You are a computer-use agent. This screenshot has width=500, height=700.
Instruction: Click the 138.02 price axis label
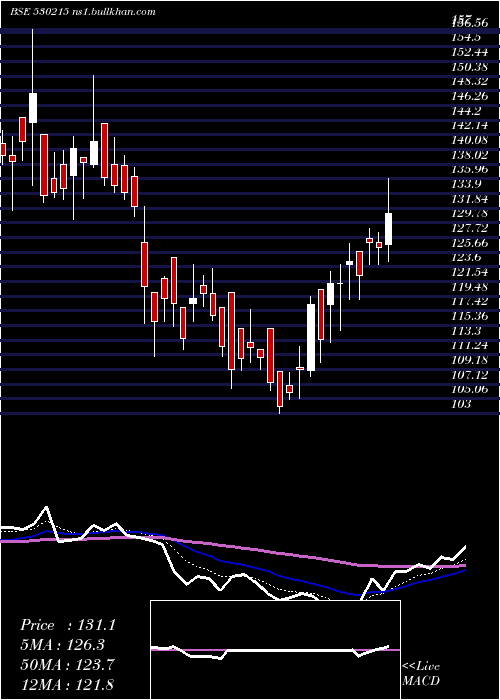click(469, 155)
